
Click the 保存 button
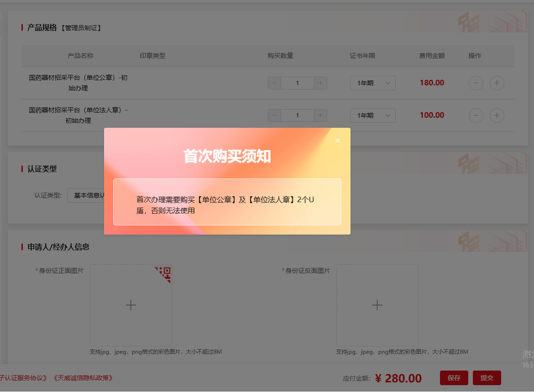tap(454, 378)
